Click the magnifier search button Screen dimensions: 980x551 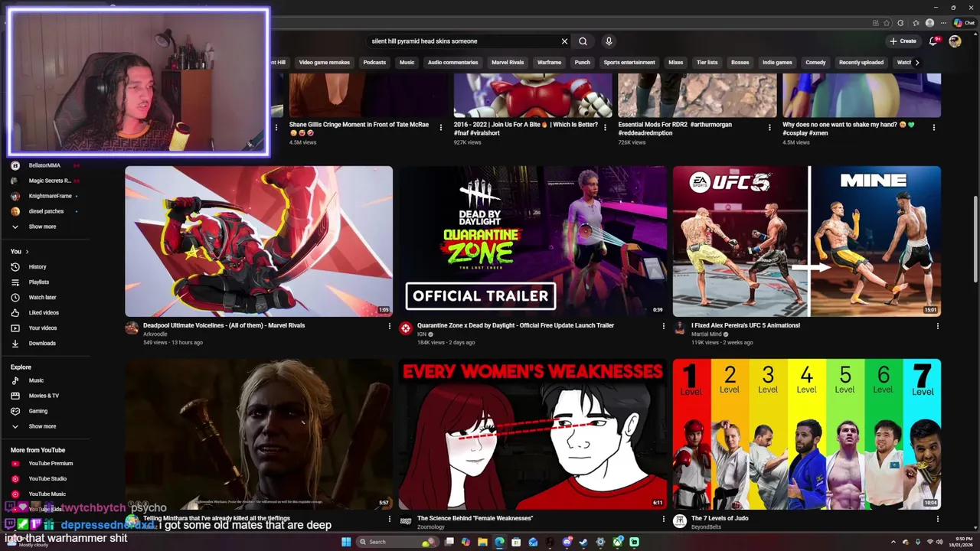pos(583,41)
